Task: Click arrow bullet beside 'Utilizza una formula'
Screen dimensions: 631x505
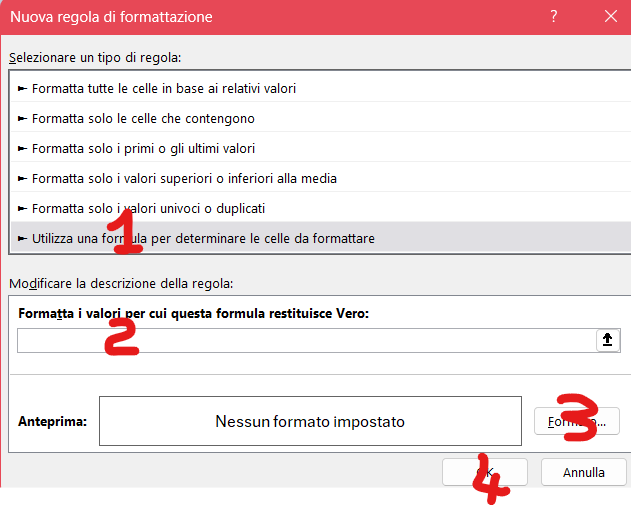Action: coord(22,238)
